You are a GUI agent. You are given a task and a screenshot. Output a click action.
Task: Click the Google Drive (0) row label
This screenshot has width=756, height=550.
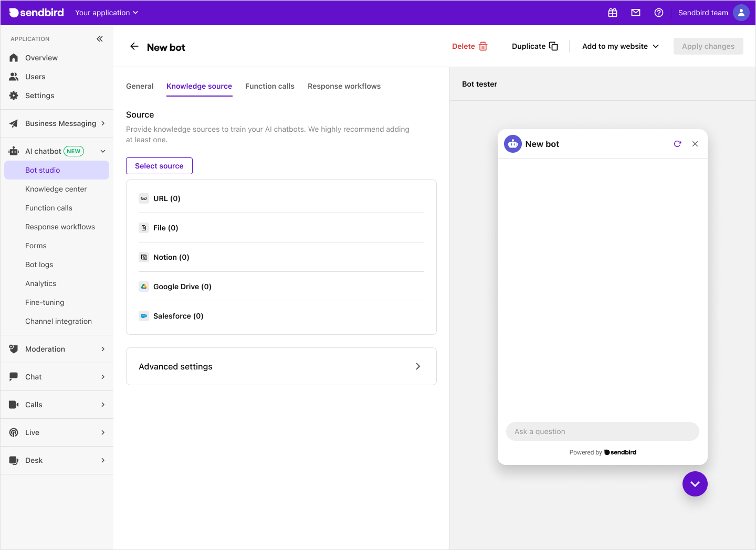click(182, 287)
